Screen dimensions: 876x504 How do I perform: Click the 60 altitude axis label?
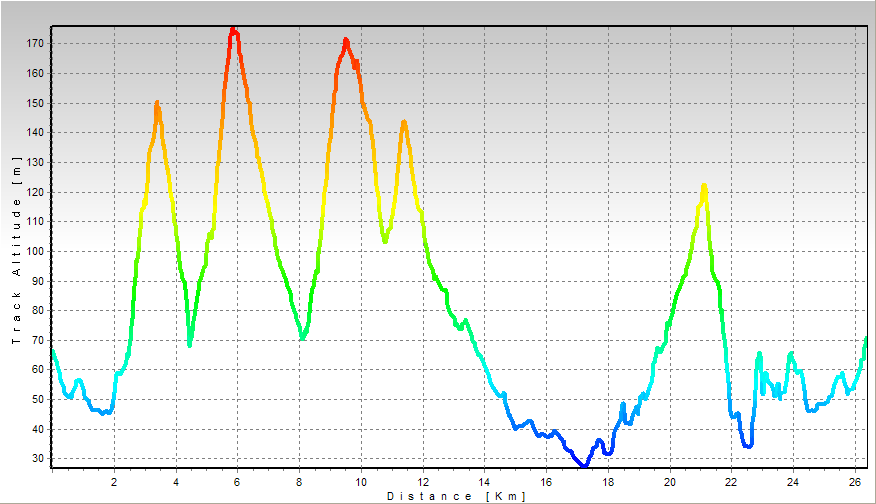(37, 369)
